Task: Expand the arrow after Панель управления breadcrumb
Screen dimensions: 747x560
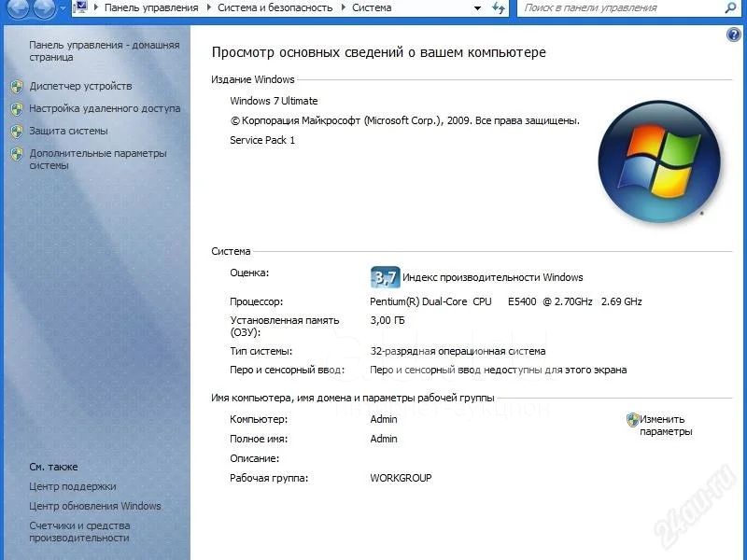Action: pyautogui.click(x=208, y=7)
